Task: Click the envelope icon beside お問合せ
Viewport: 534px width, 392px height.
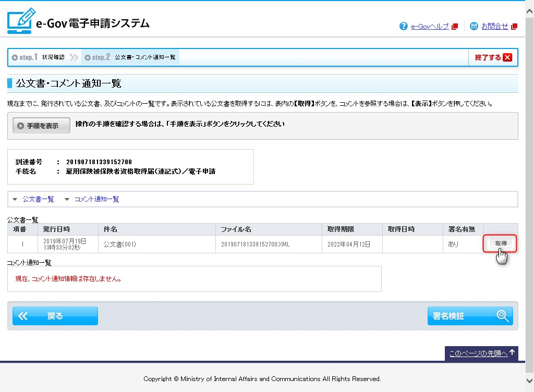Action: tap(474, 26)
